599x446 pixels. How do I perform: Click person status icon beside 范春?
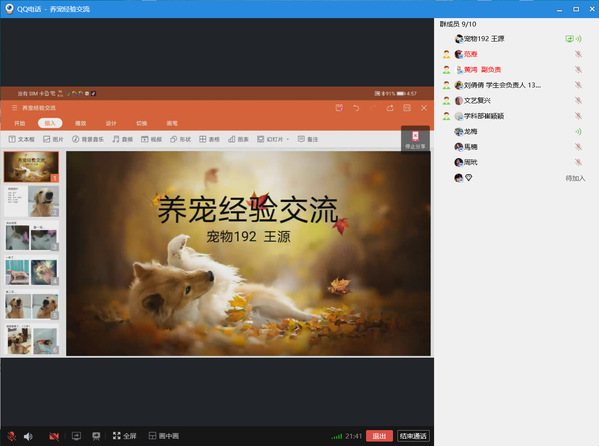point(446,54)
